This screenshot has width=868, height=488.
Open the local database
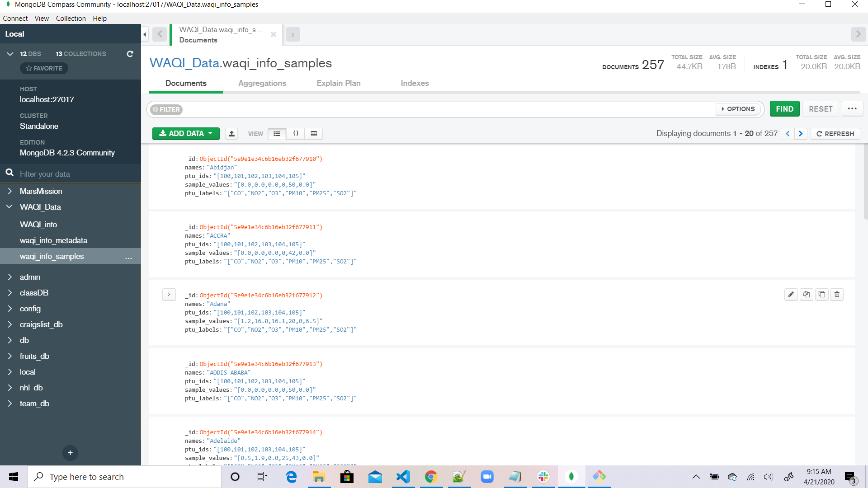[28, 372]
